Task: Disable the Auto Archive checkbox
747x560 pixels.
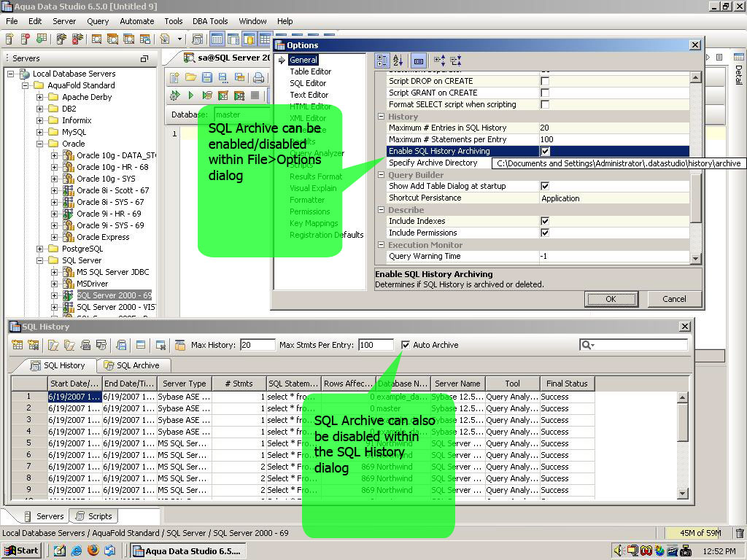Action: [x=406, y=345]
